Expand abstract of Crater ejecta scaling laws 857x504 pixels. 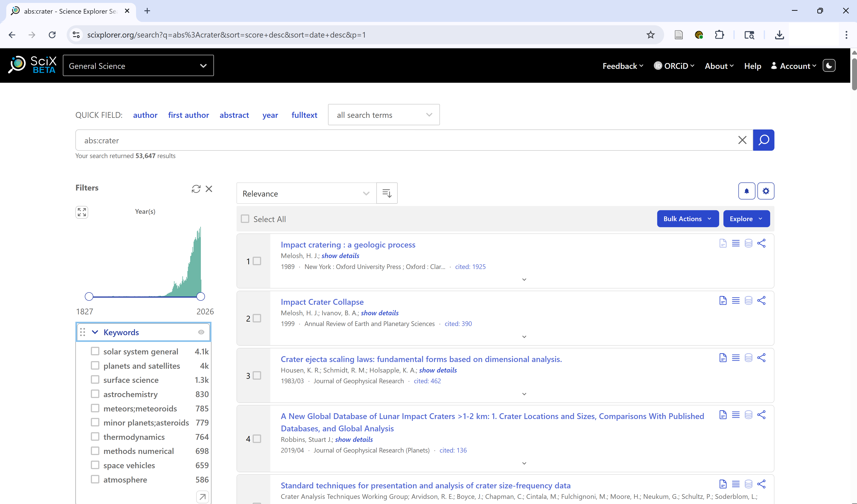524,394
